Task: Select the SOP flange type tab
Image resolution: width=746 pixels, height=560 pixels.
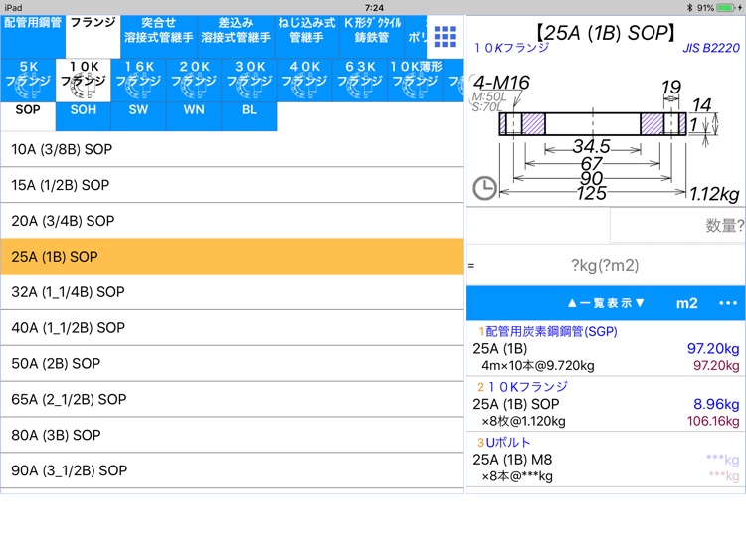Action: pos(28,116)
